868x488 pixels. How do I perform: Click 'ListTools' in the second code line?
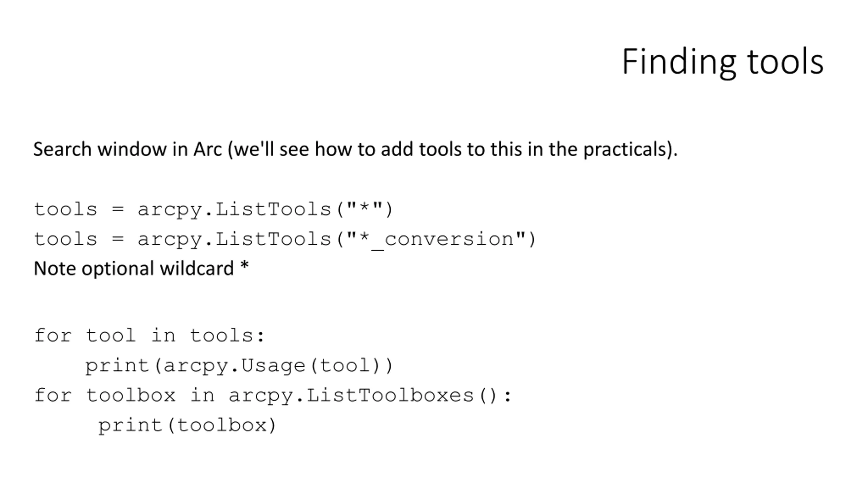273,239
